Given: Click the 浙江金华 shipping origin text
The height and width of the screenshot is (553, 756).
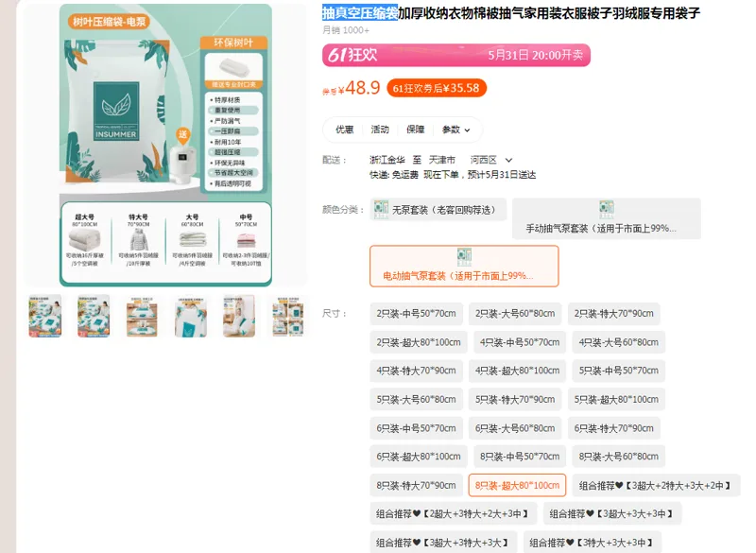Looking at the screenshot, I should pos(387,160).
